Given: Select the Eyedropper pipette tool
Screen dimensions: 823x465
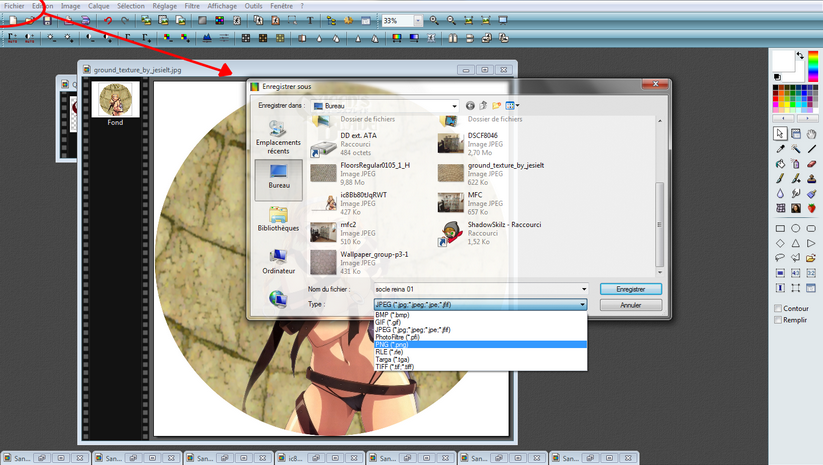Looking at the screenshot, I should (780, 149).
